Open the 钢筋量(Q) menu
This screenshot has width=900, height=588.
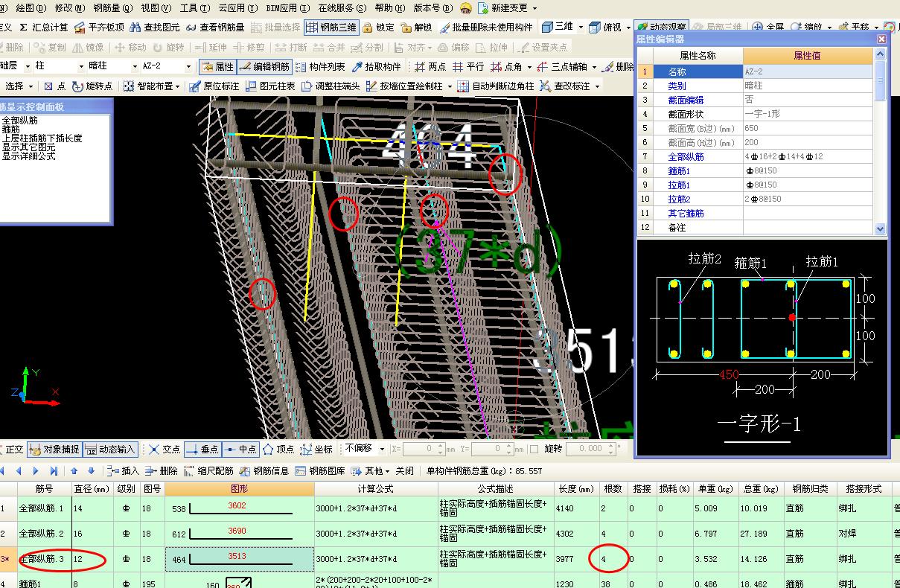click(x=113, y=8)
